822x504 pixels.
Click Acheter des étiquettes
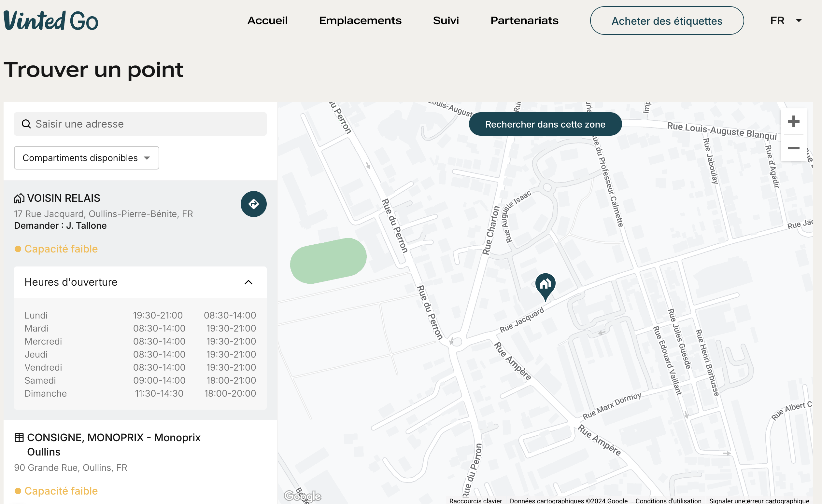pyautogui.click(x=667, y=21)
